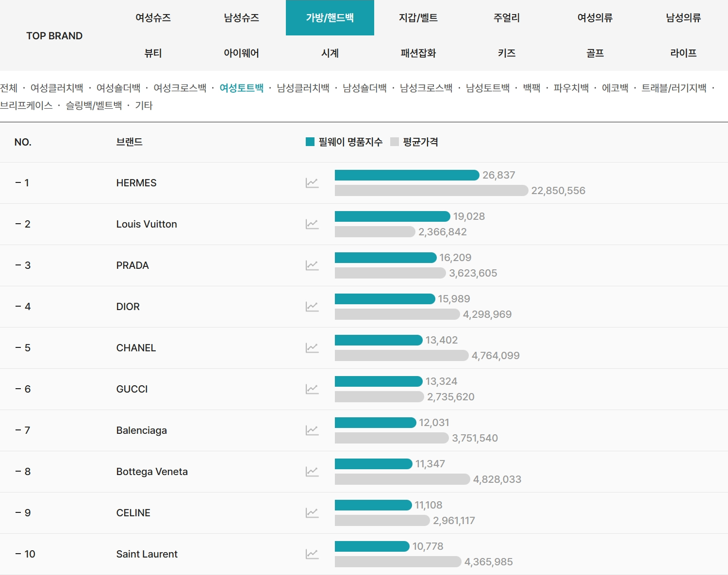728x575 pixels.
Task: Select the 가방/핸드백 category tab
Action: click(330, 18)
